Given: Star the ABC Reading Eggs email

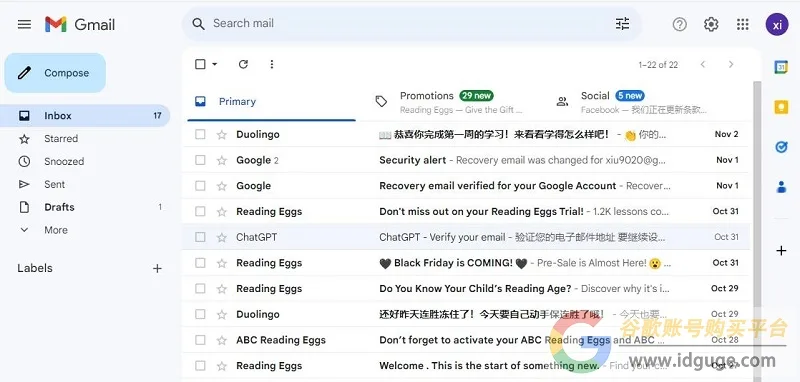Looking at the screenshot, I should click(x=221, y=340).
